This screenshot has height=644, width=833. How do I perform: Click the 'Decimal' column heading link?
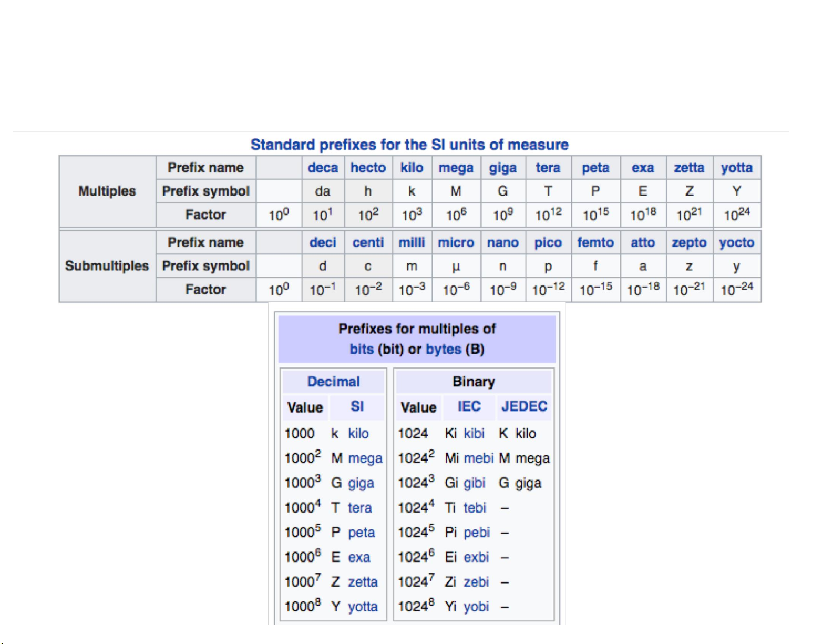click(333, 382)
